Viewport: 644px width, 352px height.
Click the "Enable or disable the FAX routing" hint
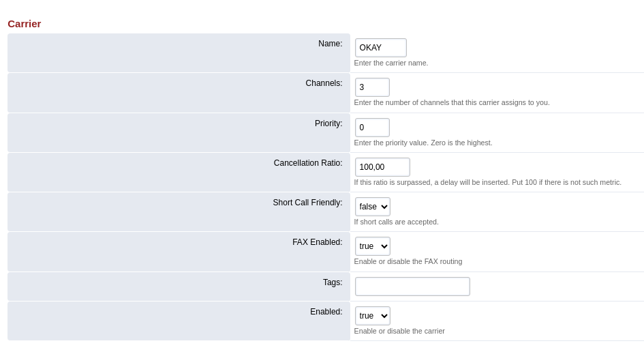tap(408, 261)
